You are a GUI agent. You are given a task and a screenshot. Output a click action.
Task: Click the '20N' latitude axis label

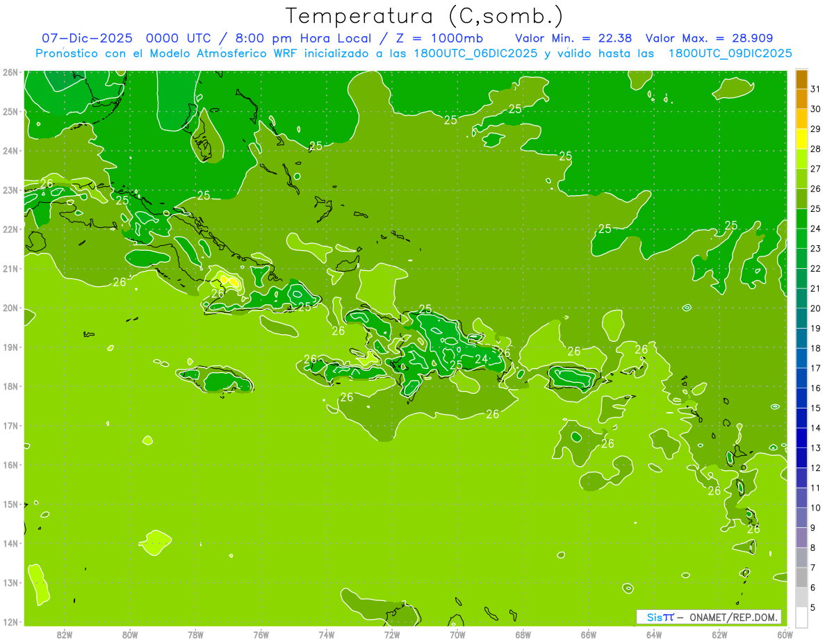tap(10, 308)
